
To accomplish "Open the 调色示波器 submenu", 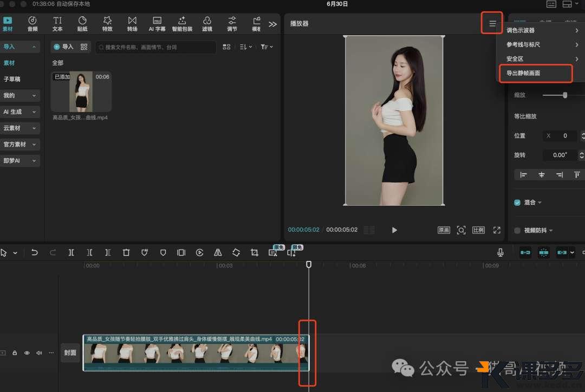I will coord(542,30).
